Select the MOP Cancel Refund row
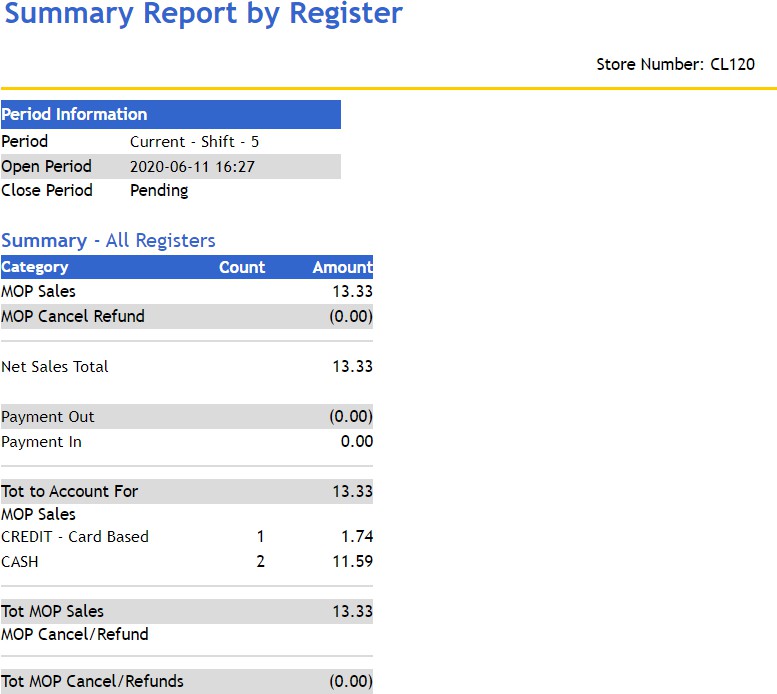This screenshot has height=694, width=777. 187,317
